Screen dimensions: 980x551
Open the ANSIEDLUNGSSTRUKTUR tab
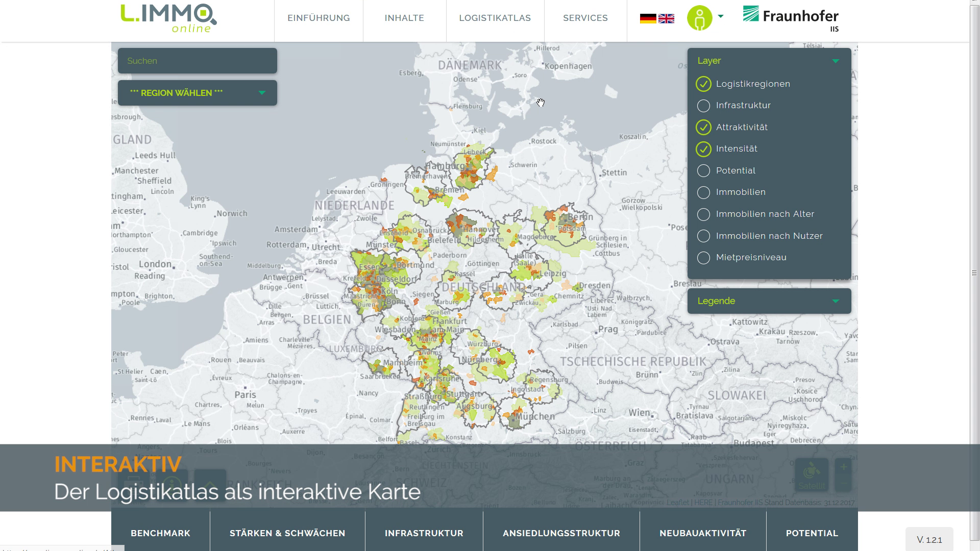tap(561, 533)
